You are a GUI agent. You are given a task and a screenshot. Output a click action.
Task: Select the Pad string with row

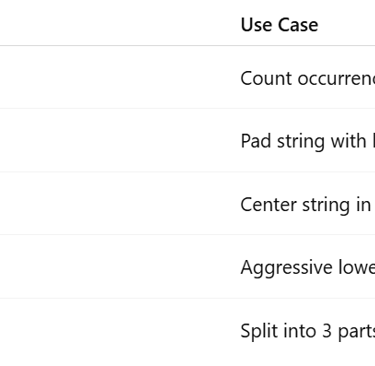click(x=187, y=140)
